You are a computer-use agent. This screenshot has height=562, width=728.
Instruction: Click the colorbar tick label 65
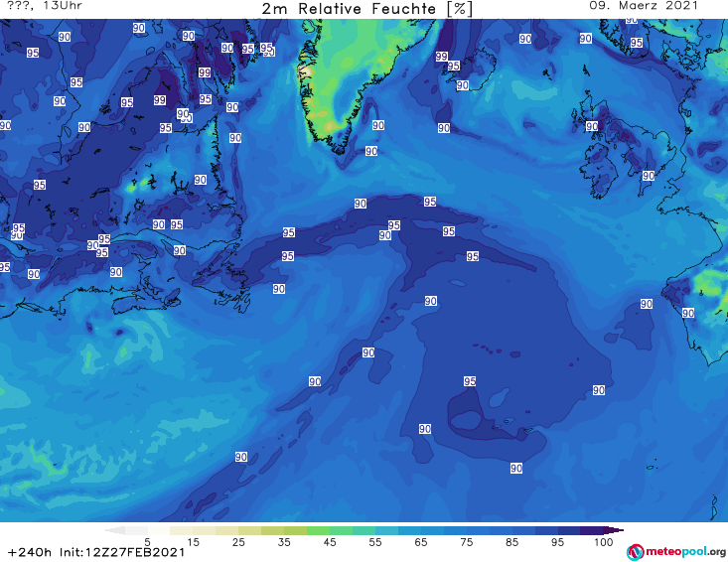click(x=421, y=542)
